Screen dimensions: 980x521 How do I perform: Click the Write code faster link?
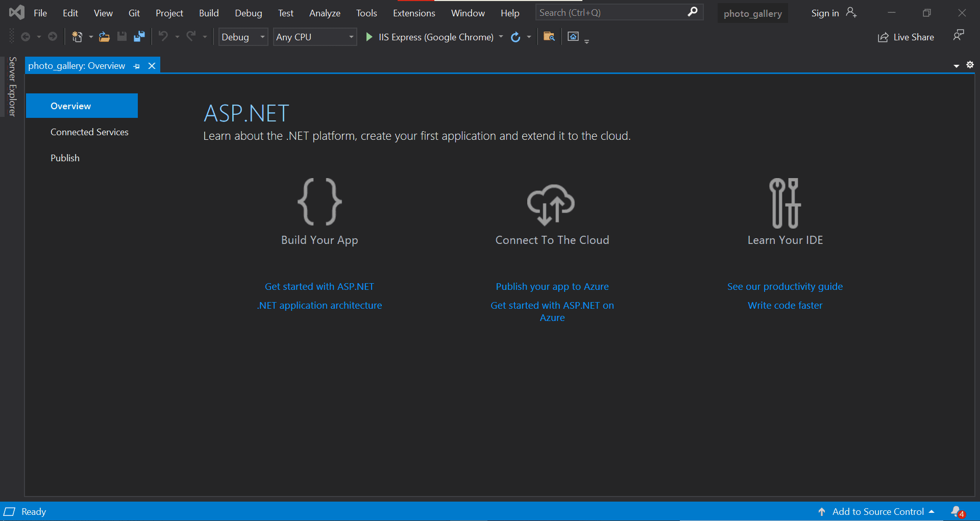(785, 306)
